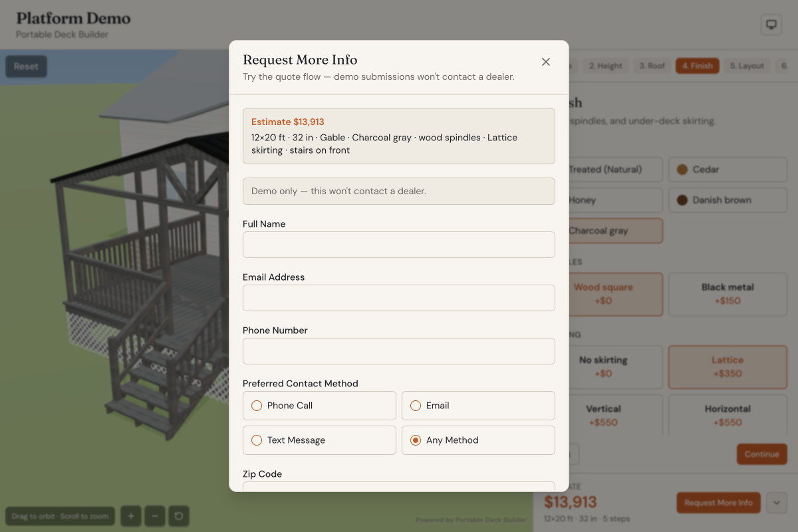798x532 pixels.
Task: Click the Zip Code input field
Action: tap(399, 487)
